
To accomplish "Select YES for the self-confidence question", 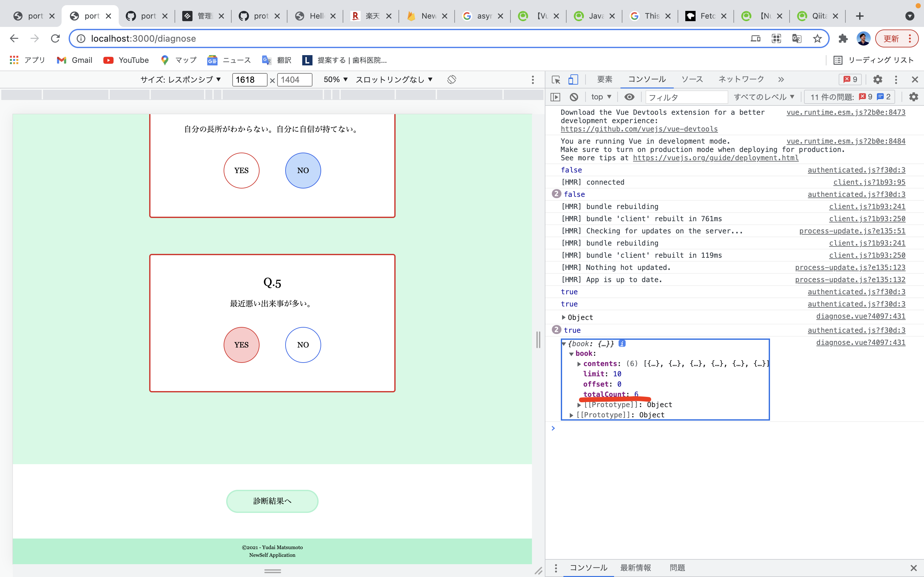I will (241, 170).
